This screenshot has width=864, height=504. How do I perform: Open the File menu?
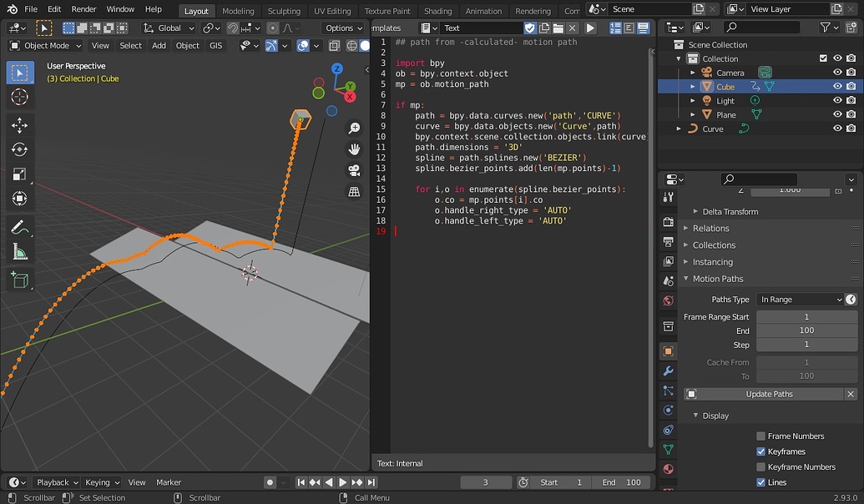tap(32, 9)
